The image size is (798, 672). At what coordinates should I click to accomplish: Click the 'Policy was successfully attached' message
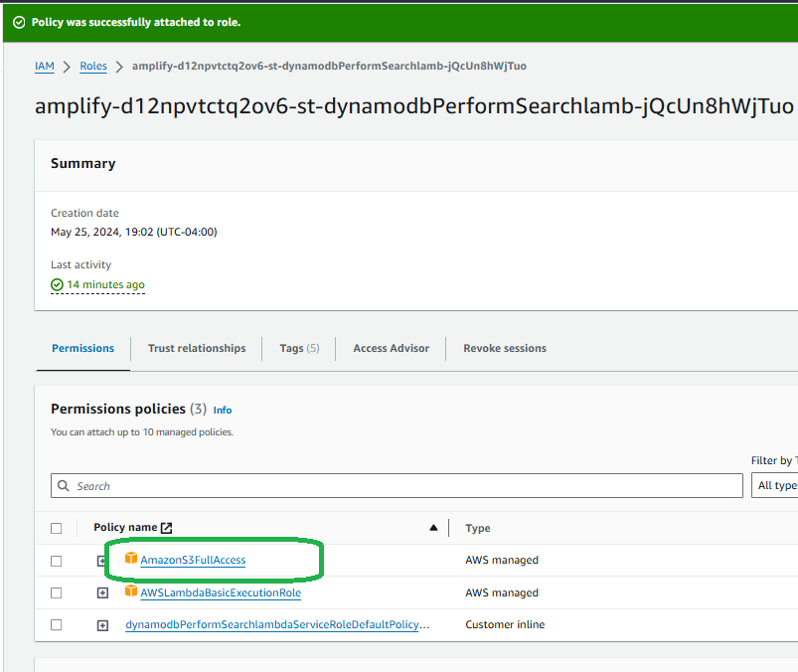tap(136, 23)
